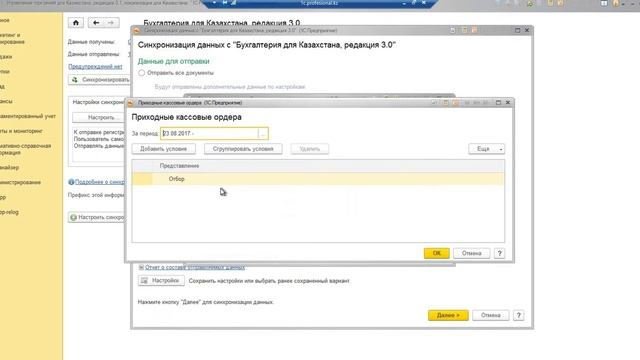Screen dimensions: 640x360
Task: Maximize the 'Синхронизация данных' window
Action: pos(517,30)
